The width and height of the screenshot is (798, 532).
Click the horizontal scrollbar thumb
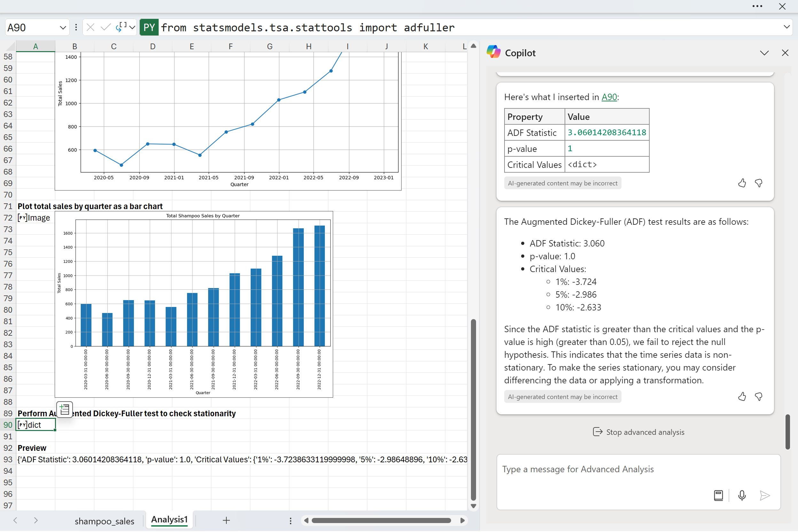point(381,520)
